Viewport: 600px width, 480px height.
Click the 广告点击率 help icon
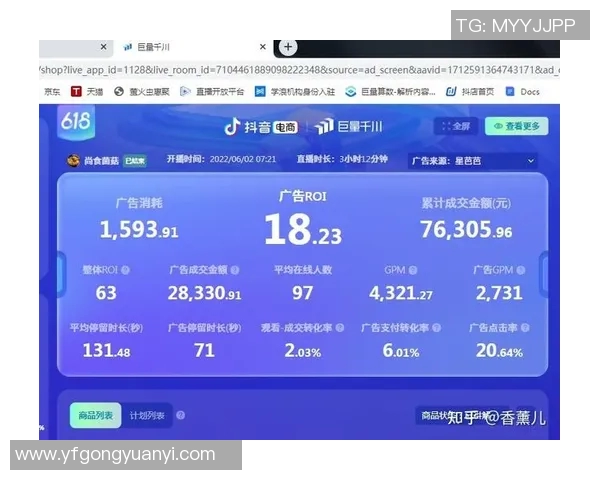pos(525,328)
